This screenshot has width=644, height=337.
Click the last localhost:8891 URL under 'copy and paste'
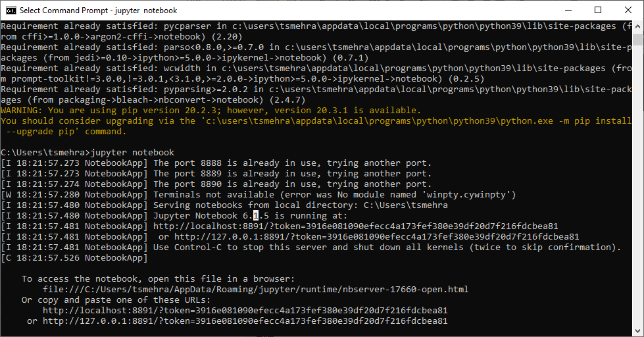pos(245,311)
